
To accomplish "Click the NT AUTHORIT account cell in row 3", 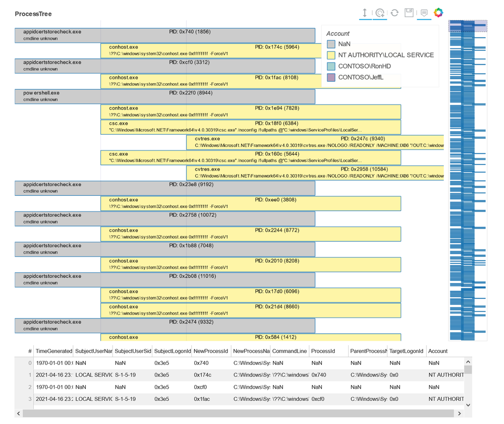I will (445, 399).
